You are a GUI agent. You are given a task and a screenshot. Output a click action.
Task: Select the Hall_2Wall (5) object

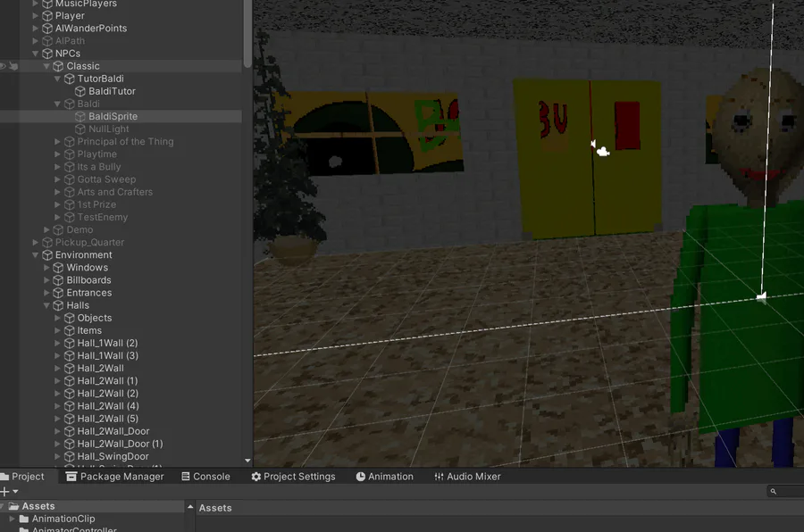pos(108,419)
